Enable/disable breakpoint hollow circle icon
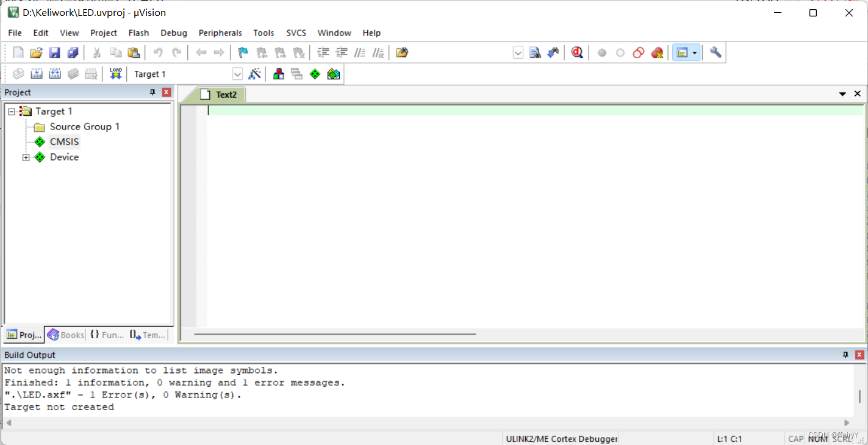This screenshot has width=868, height=445. pyautogui.click(x=620, y=52)
